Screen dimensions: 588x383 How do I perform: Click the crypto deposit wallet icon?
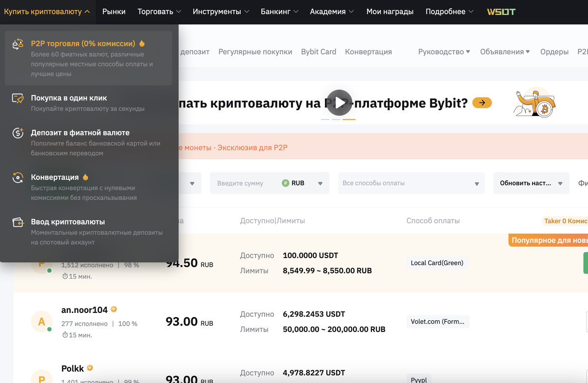coord(18,222)
